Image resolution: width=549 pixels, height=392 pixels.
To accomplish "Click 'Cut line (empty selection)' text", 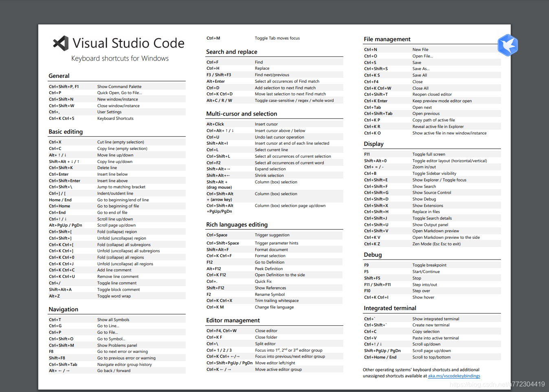I will pos(121,142).
